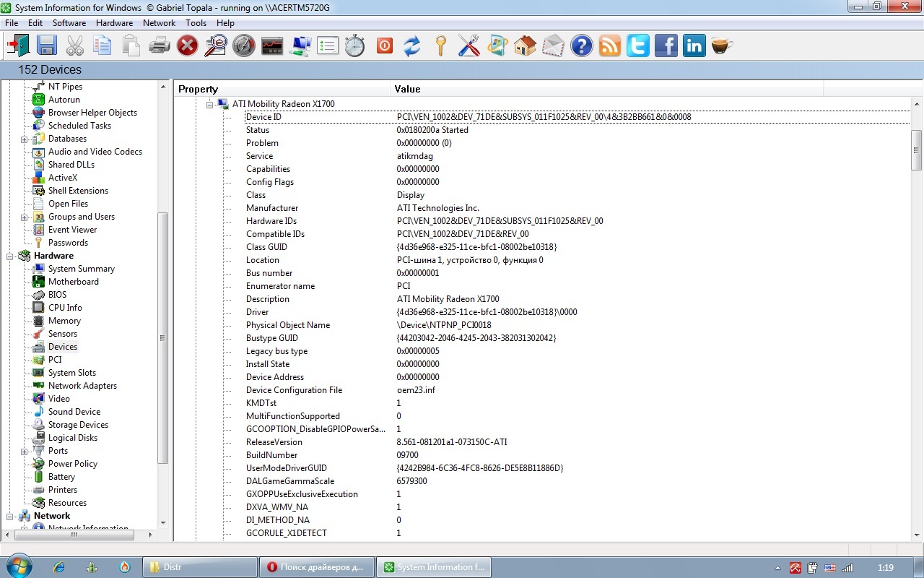
Task: Click the Cut scissors toolbar icon
Action: 75,46
